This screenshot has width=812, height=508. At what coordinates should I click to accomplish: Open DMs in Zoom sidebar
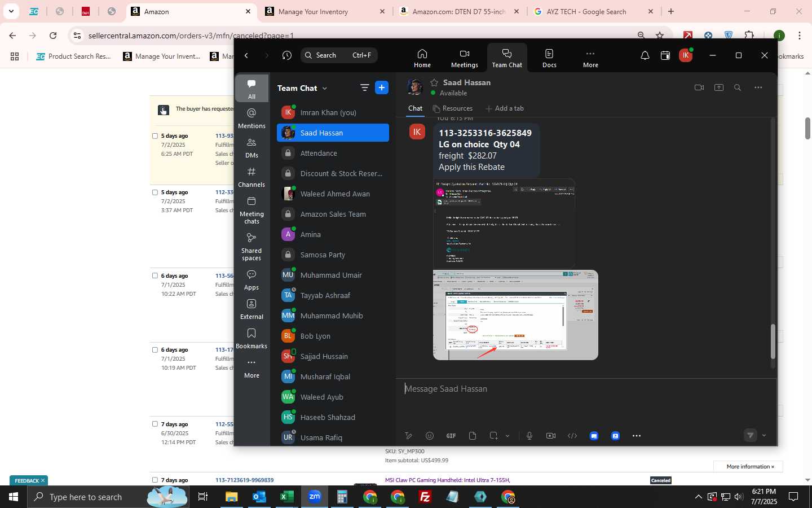pyautogui.click(x=251, y=148)
